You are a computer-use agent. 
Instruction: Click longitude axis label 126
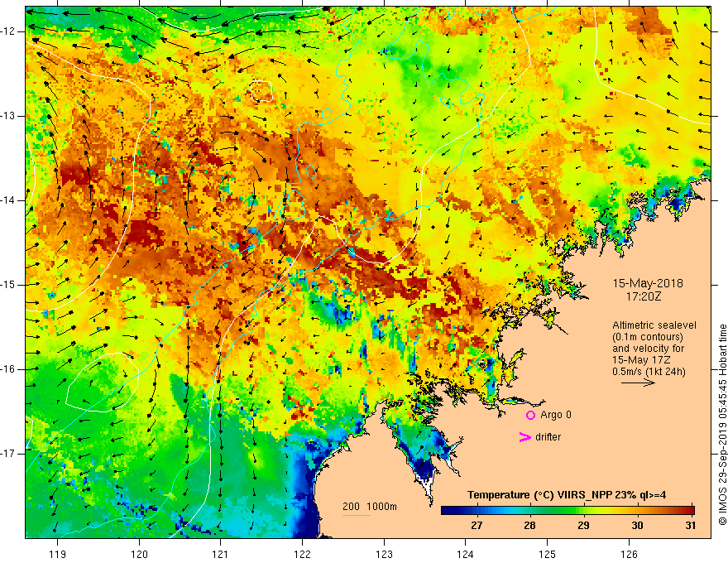[629, 554]
